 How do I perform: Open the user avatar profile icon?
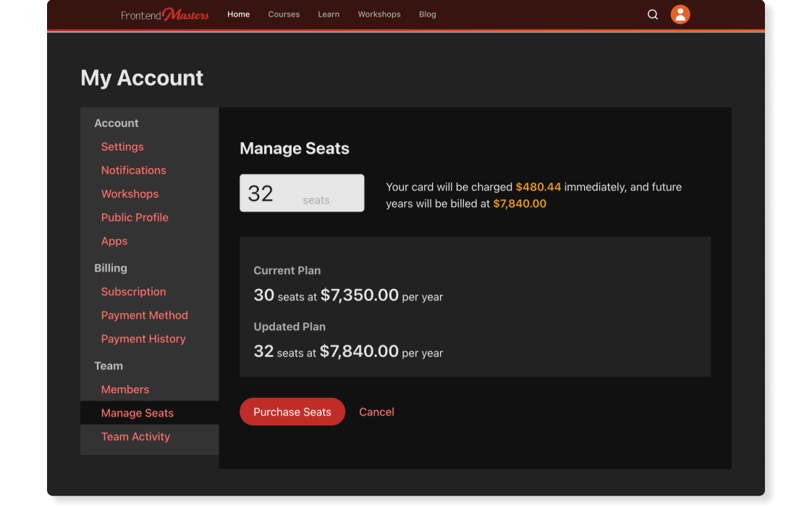click(x=680, y=14)
